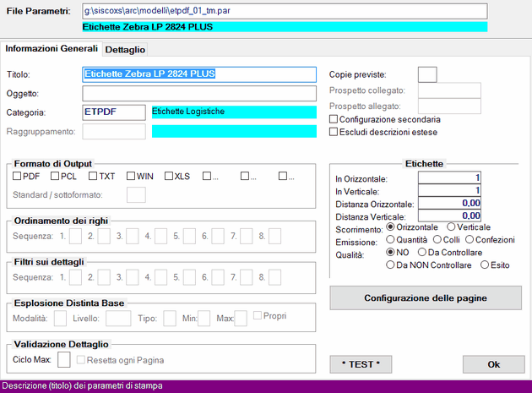This screenshot has width=532, height=393.
Task: Toggle the Propri checkbox
Action: point(258,315)
